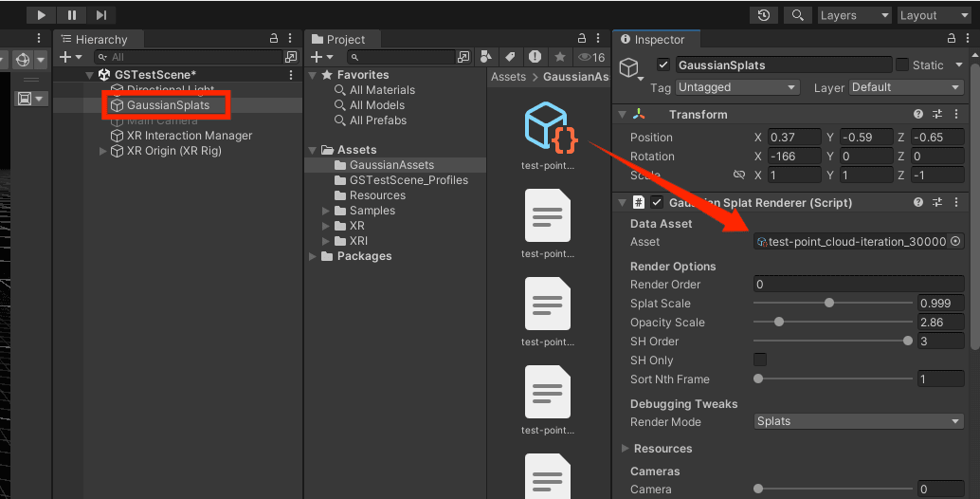Viewport: 980px width, 499px height.
Task: Click the Step frame button
Action: (100, 15)
